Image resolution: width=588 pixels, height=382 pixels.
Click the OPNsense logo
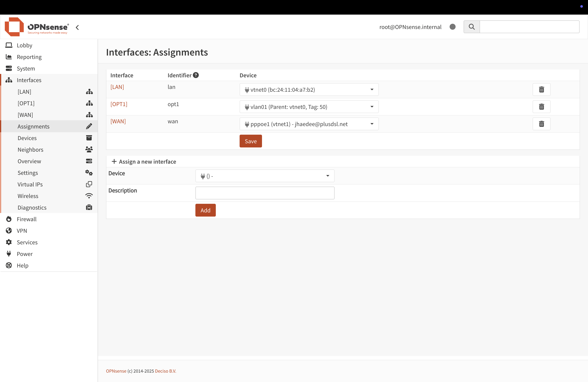[37, 27]
